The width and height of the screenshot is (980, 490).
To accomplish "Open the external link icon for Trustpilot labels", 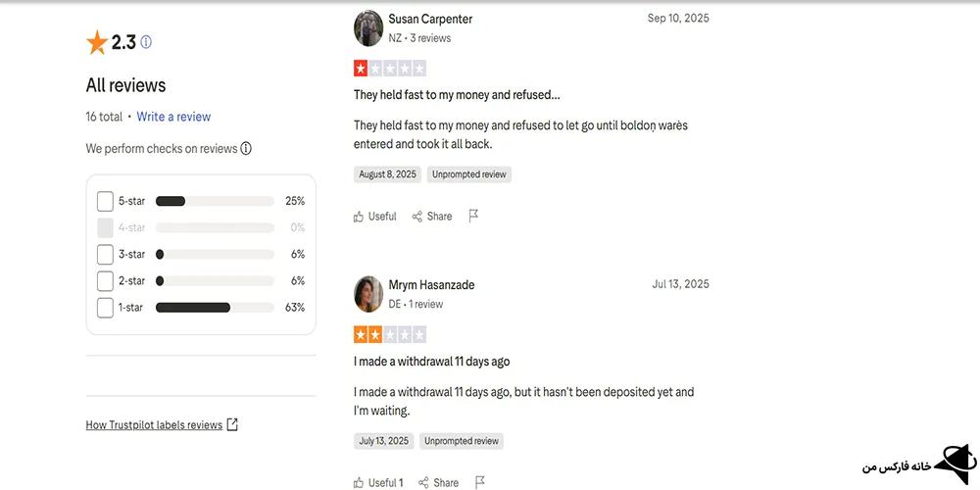I will click(232, 425).
